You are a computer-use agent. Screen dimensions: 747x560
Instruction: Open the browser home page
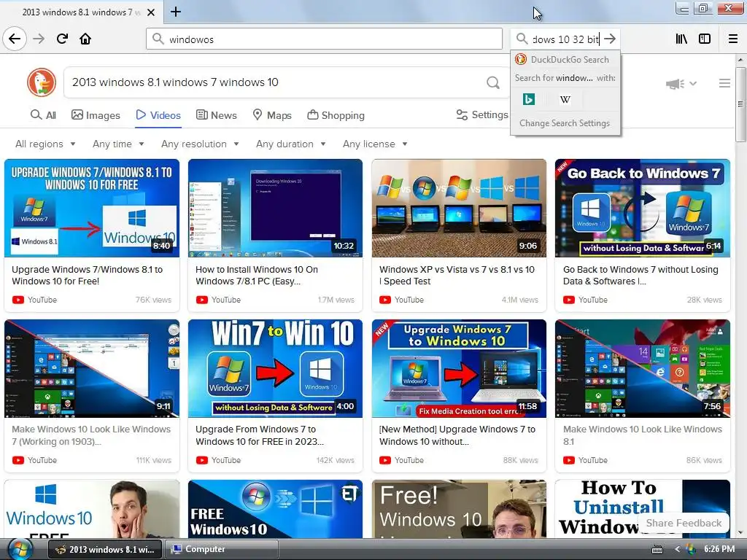(85, 39)
